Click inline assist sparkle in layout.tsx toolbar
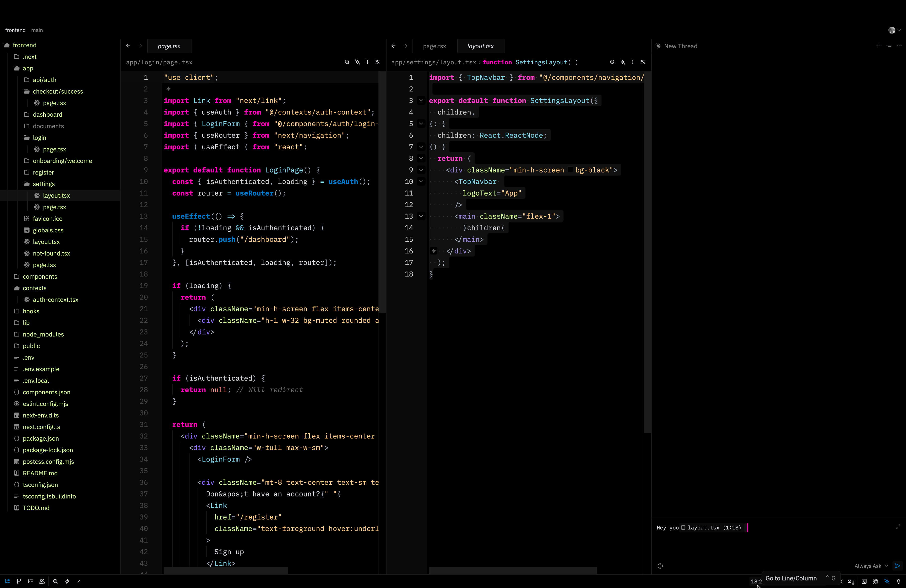Image resolution: width=906 pixels, height=588 pixels. coord(623,62)
